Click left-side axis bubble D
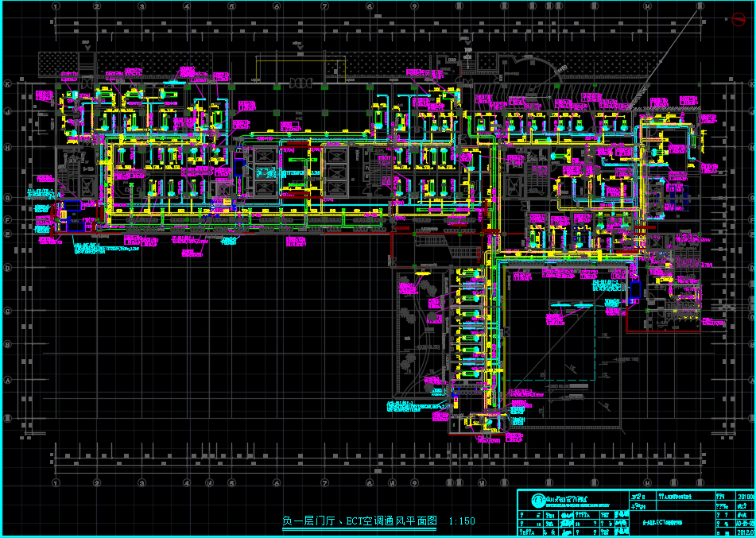Viewport: 756px width, 538px height. click(7, 267)
